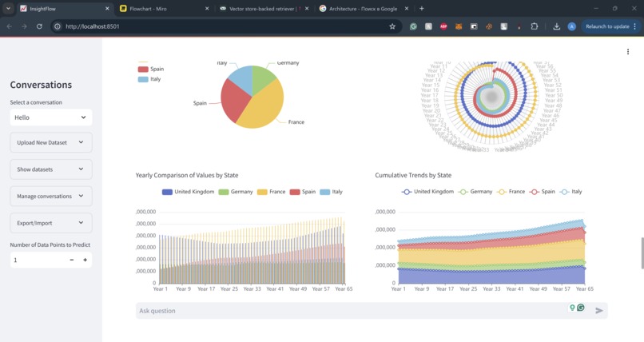Close the Architecture Google search tab

407,8
